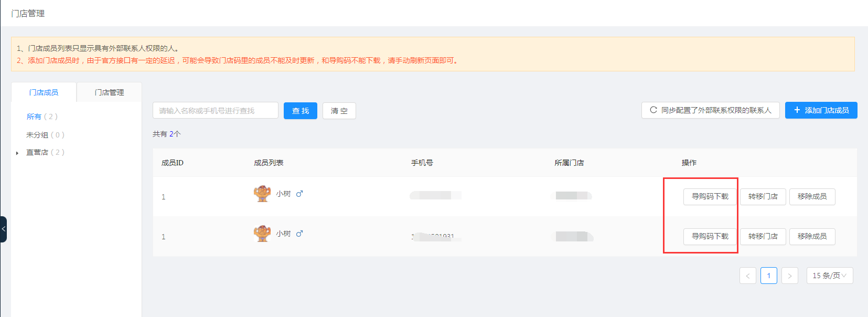The image size is (868, 317).
Task: Focus the name or phone search field
Action: [x=216, y=111]
